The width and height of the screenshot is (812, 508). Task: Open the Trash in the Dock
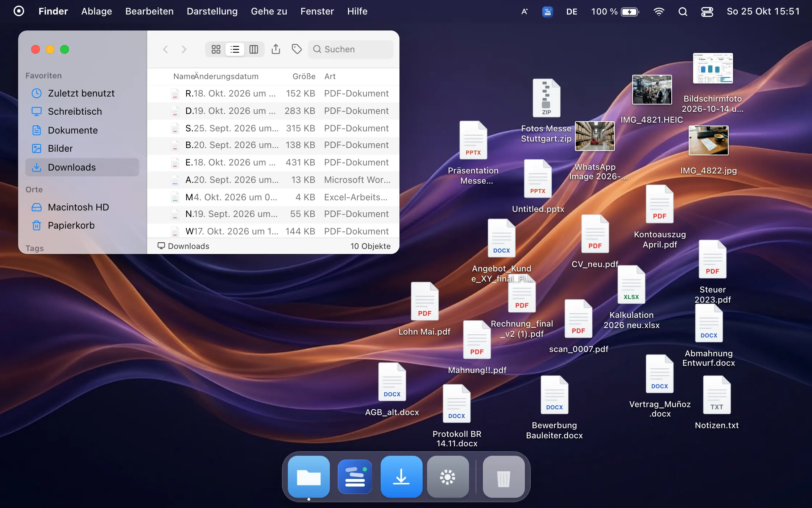(504, 477)
